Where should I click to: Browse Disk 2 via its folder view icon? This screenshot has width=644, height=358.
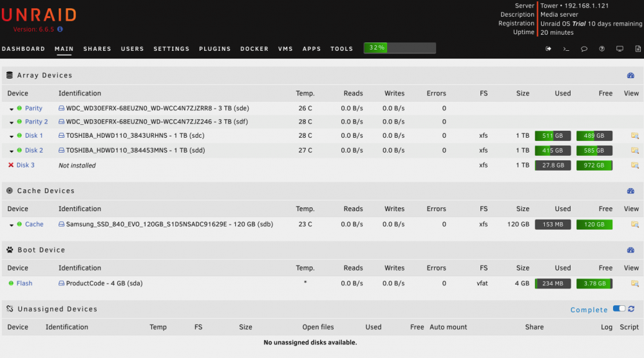pos(634,151)
